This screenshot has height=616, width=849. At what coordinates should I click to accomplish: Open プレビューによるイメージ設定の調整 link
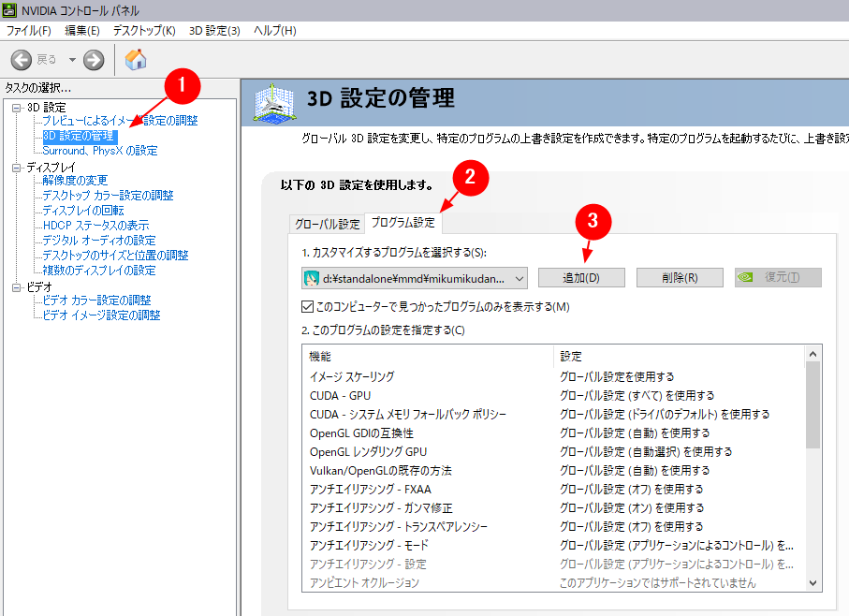click(120, 121)
